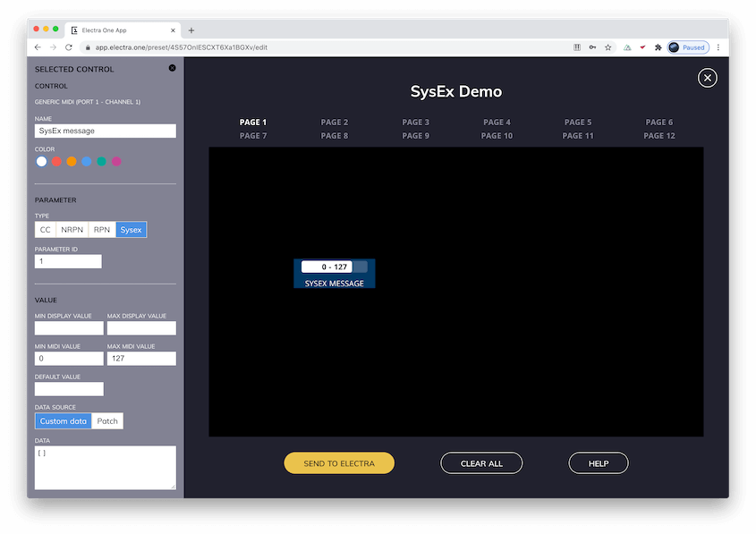
Task: Pick the orange color swatch
Action: pyautogui.click(x=72, y=162)
